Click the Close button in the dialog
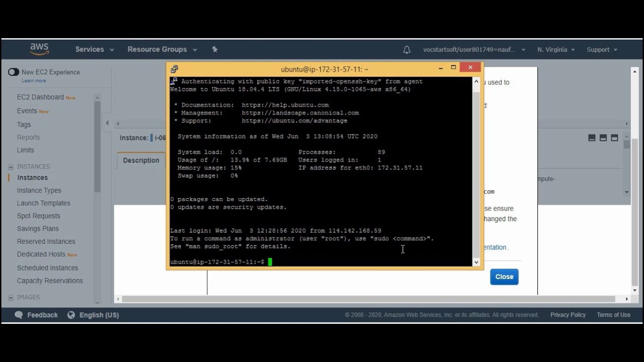This screenshot has width=644, height=362. coord(504,277)
